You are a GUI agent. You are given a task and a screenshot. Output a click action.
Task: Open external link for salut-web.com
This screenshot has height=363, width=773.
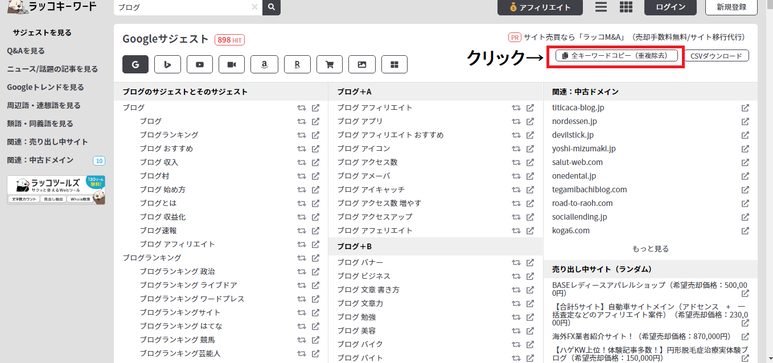click(745, 162)
